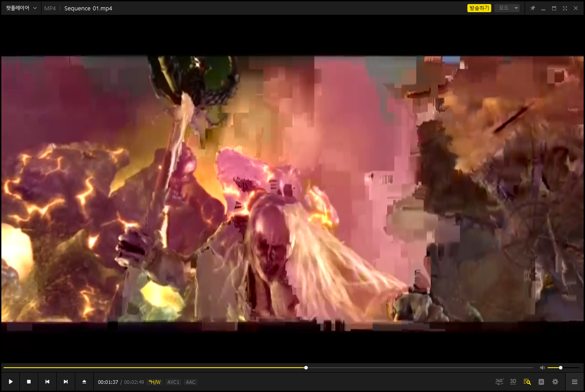Click the 방송하기 broadcast button
585x392 pixels.
click(479, 8)
